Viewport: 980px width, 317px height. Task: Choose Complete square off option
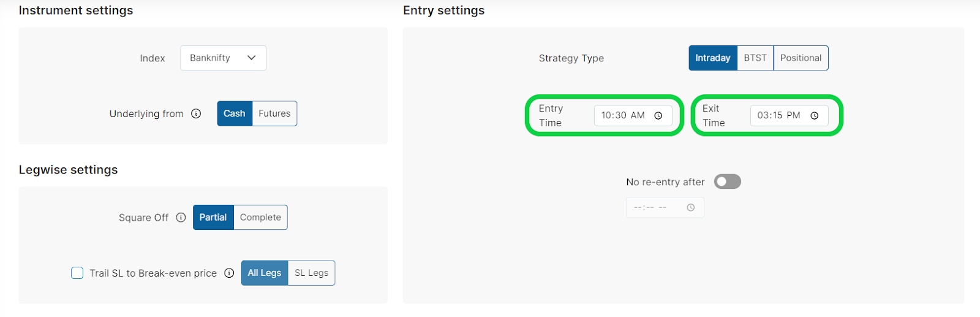point(260,217)
